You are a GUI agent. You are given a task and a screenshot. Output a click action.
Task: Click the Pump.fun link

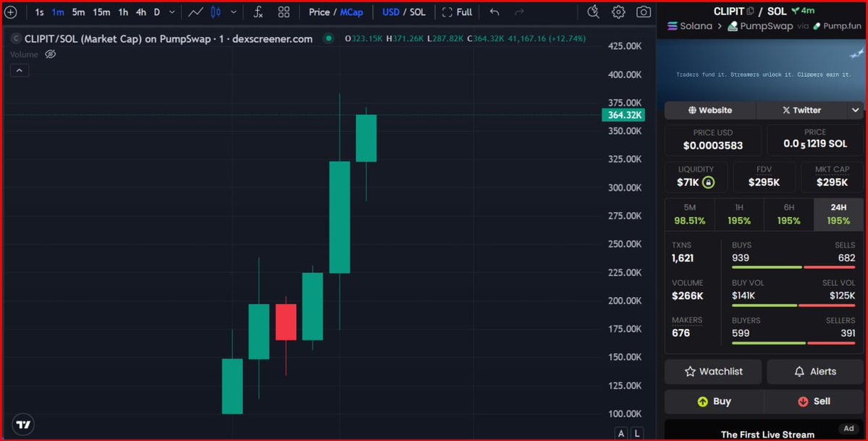pos(836,26)
